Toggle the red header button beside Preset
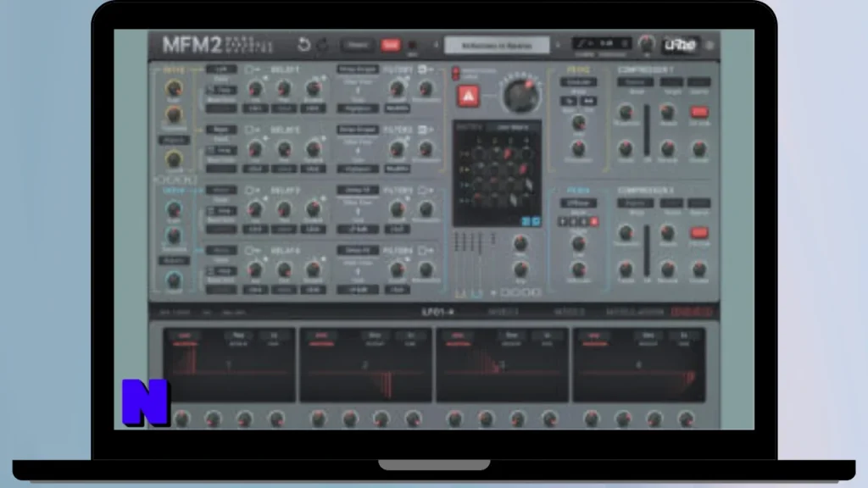Screen dimensions: 868x488 click(x=390, y=45)
